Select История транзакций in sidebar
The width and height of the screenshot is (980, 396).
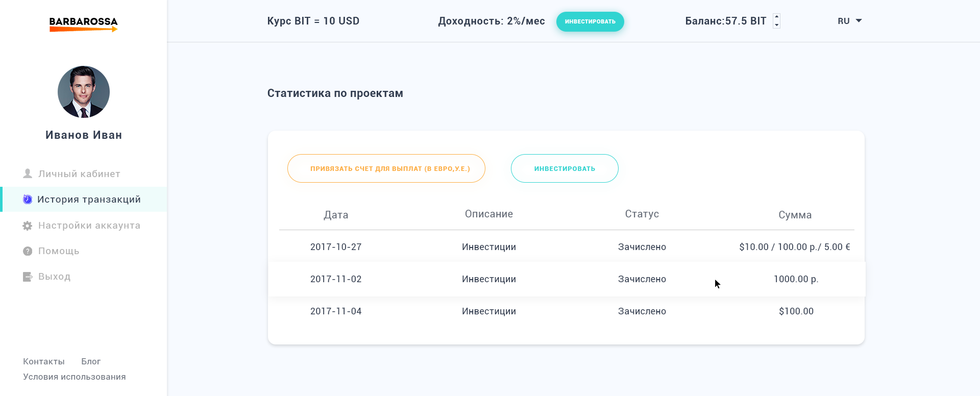pyautogui.click(x=84, y=199)
